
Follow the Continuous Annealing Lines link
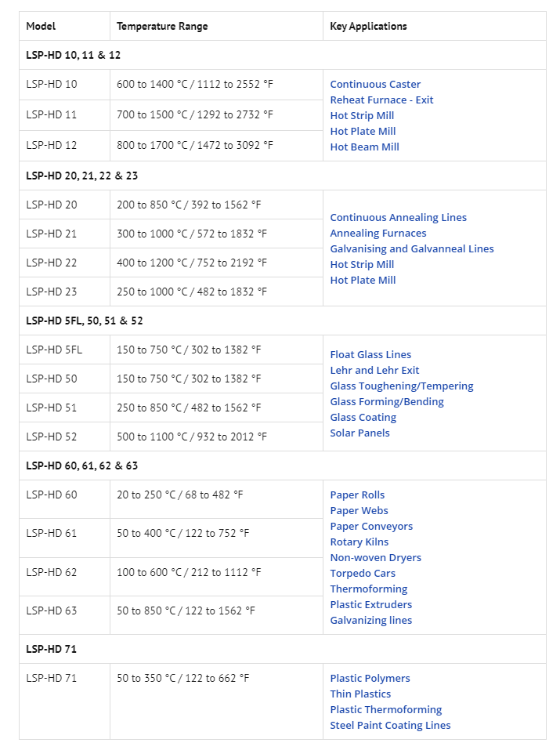pyautogui.click(x=398, y=218)
